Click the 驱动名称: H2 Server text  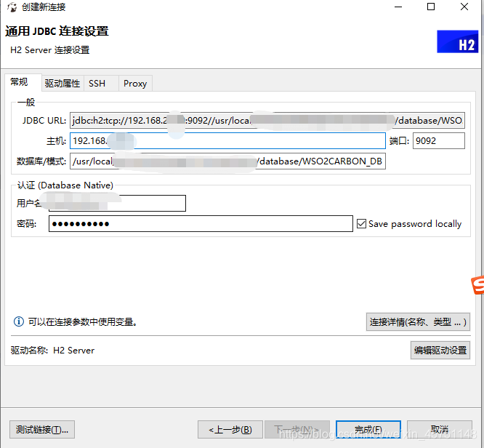[x=52, y=351]
